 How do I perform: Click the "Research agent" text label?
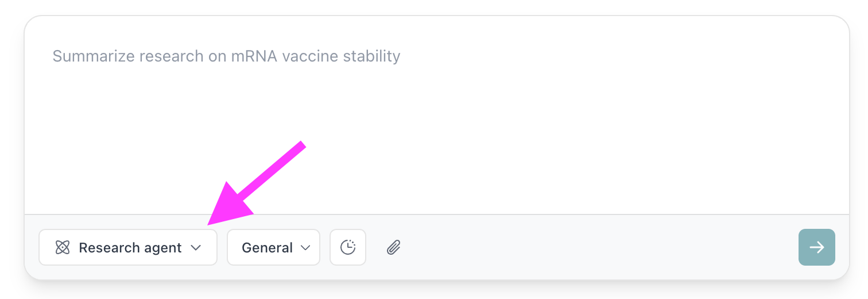coord(130,248)
